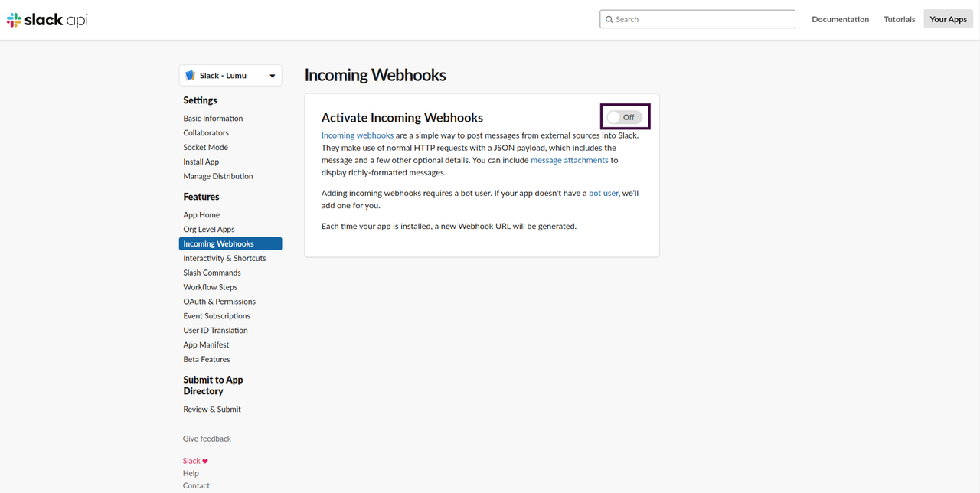Viewport: 980px width, 493px height.
Task: Click the heart icon next to Slack
Action: 205,462
